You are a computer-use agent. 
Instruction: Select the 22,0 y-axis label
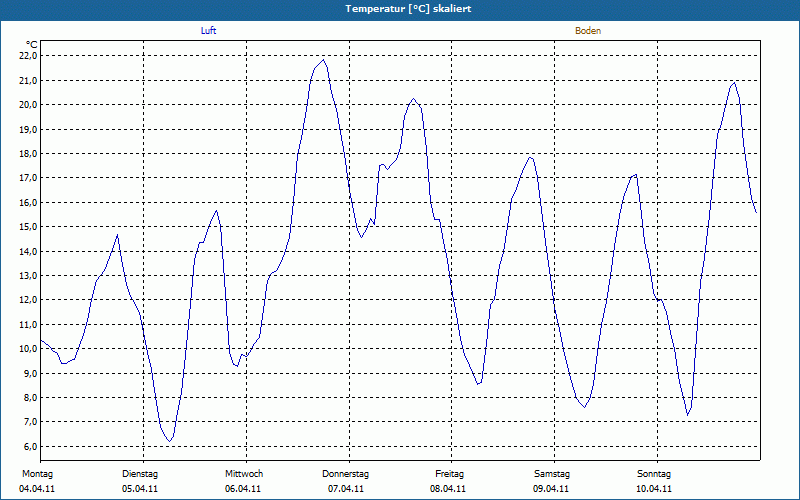[29, 56]
